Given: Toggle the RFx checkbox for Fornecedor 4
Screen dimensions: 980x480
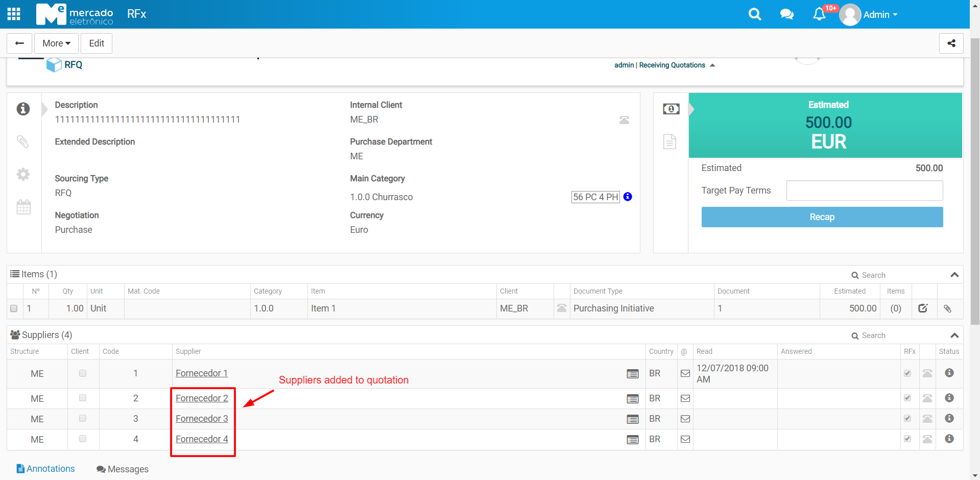Looking at the screenshot, I should 907,439.
